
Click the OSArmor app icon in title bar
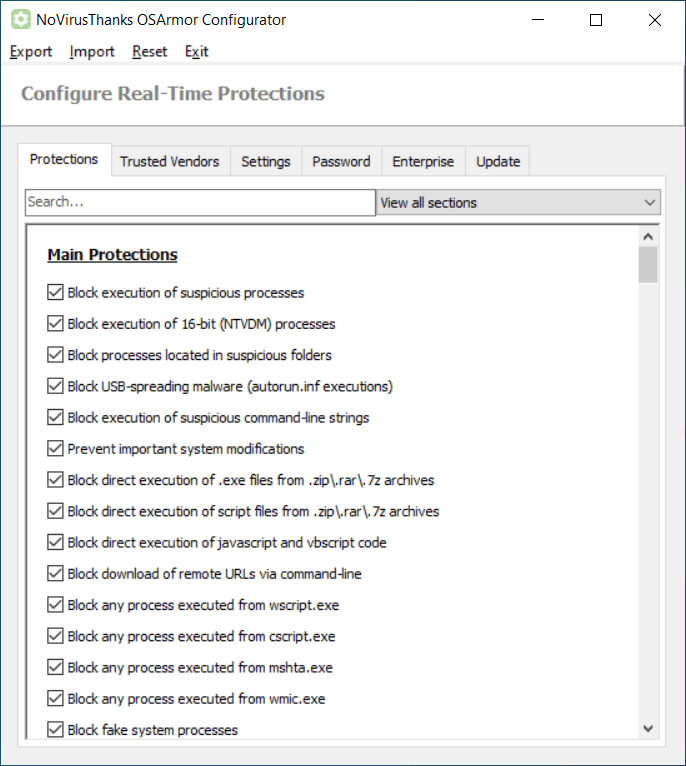point(20,20)
